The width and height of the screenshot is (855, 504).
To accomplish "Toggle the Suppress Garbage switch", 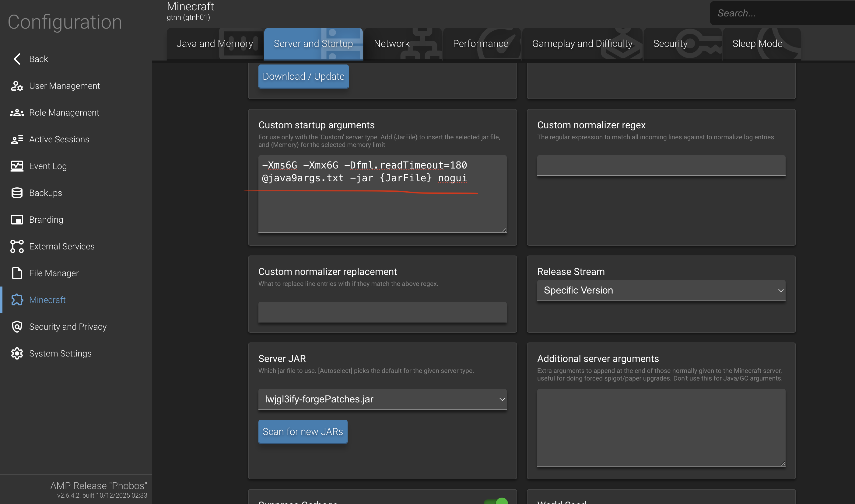I will (496, 501).
